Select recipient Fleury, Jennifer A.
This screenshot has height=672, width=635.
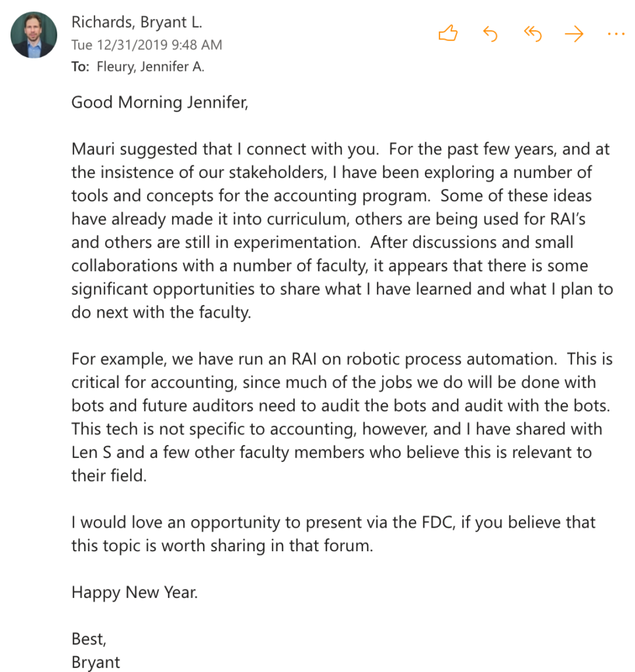(150, 66)
